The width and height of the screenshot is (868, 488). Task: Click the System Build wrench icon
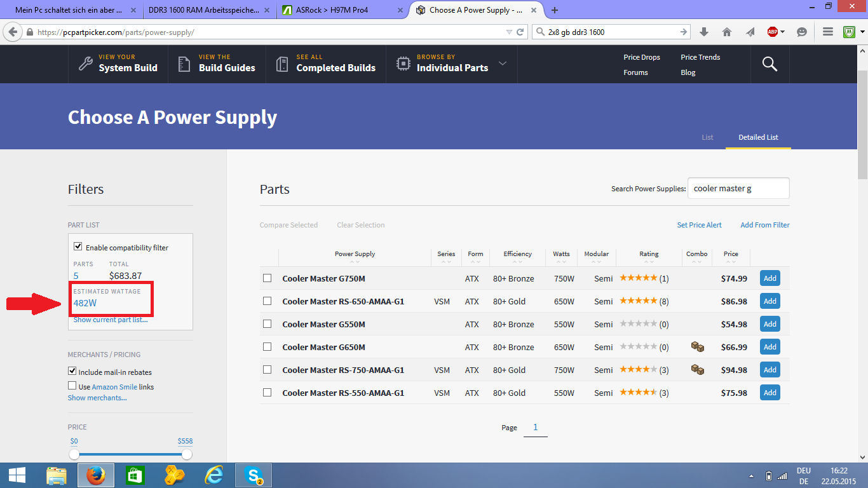pyautogui.click(x=85, y=64)
